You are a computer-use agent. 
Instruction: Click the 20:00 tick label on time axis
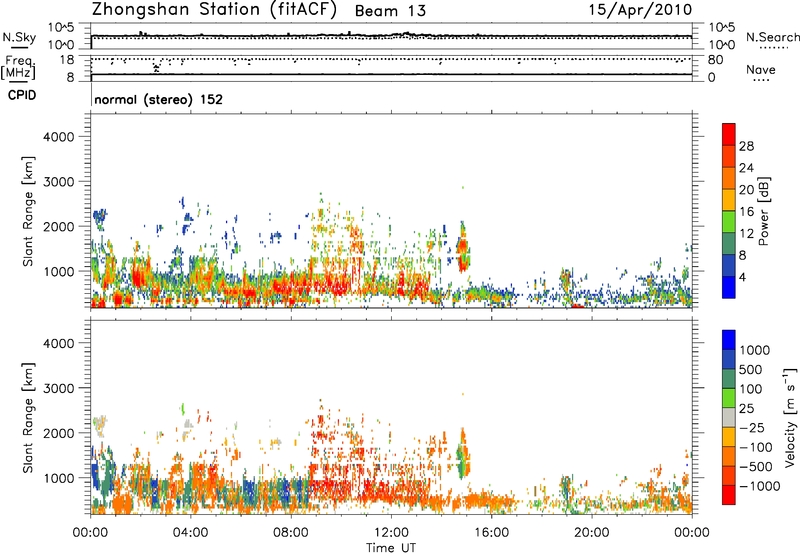[x=591, y=531]
